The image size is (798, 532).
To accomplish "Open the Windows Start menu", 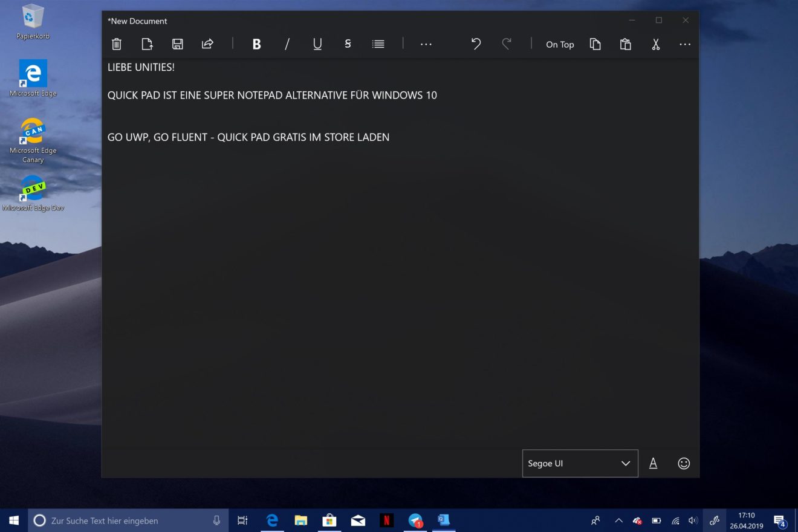I will click(14, 520).
